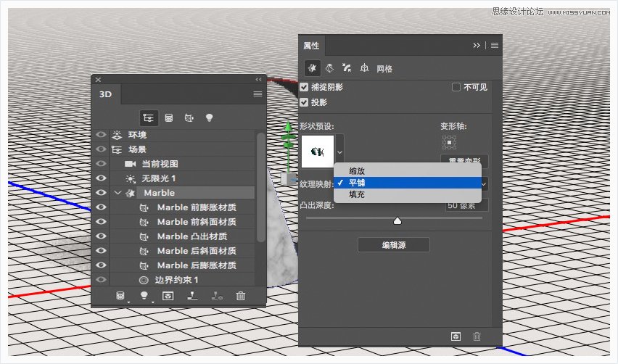Viewport: 618px width, 364px height.
Task: Click the 50 像素 depth input field
Action: click(467, 205)
